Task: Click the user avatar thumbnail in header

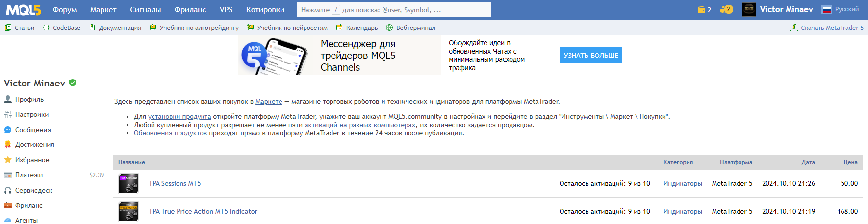Action: [x=749, y=9]
